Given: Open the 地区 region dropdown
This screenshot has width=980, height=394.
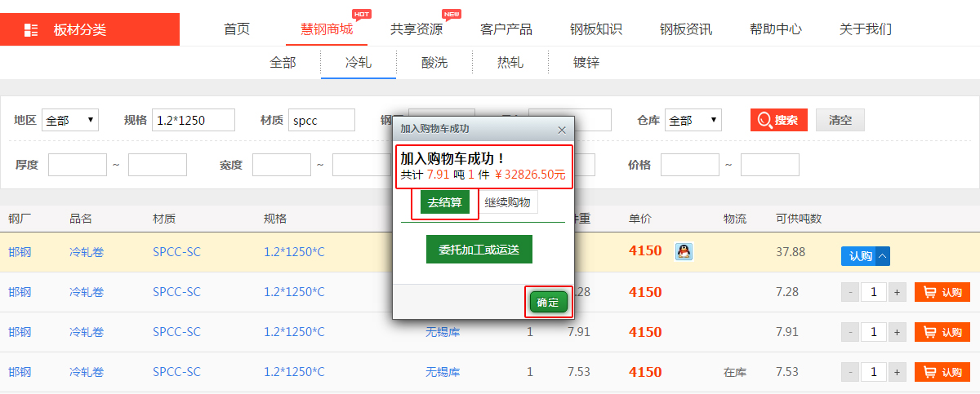Looking at the screenshot, I should 69,120.
